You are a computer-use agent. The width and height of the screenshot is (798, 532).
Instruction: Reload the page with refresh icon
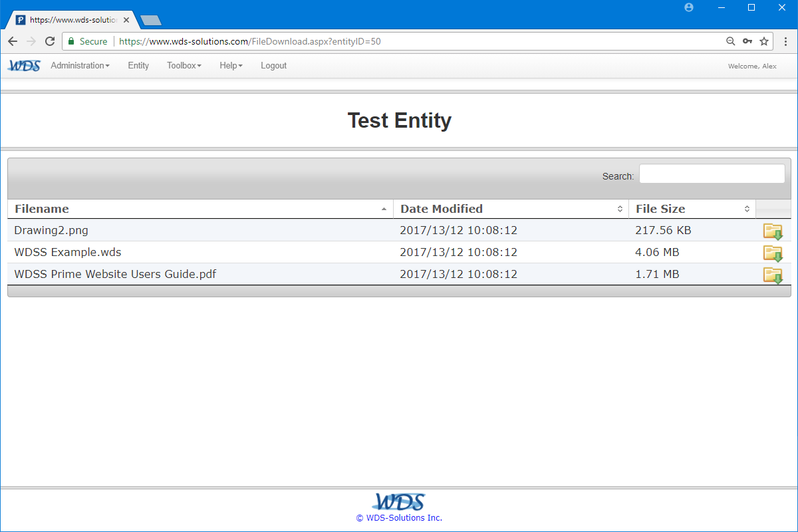[x=49, y=41]
